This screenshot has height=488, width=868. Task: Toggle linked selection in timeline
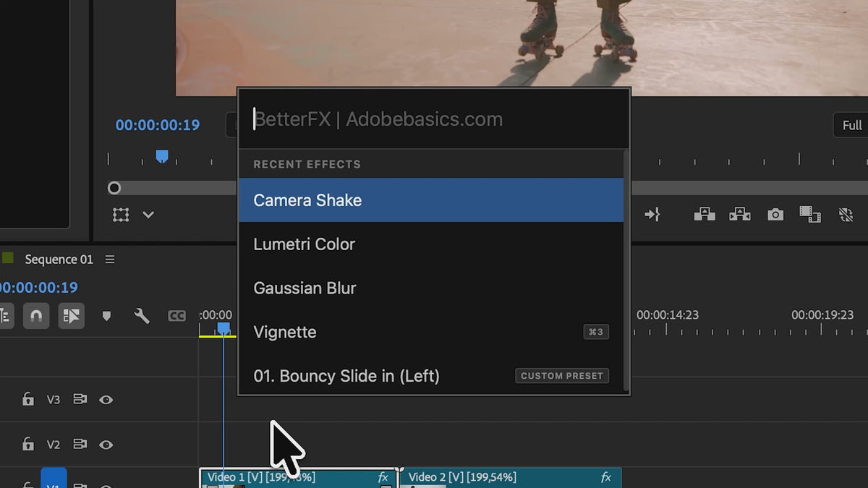[x=71, y=316]
